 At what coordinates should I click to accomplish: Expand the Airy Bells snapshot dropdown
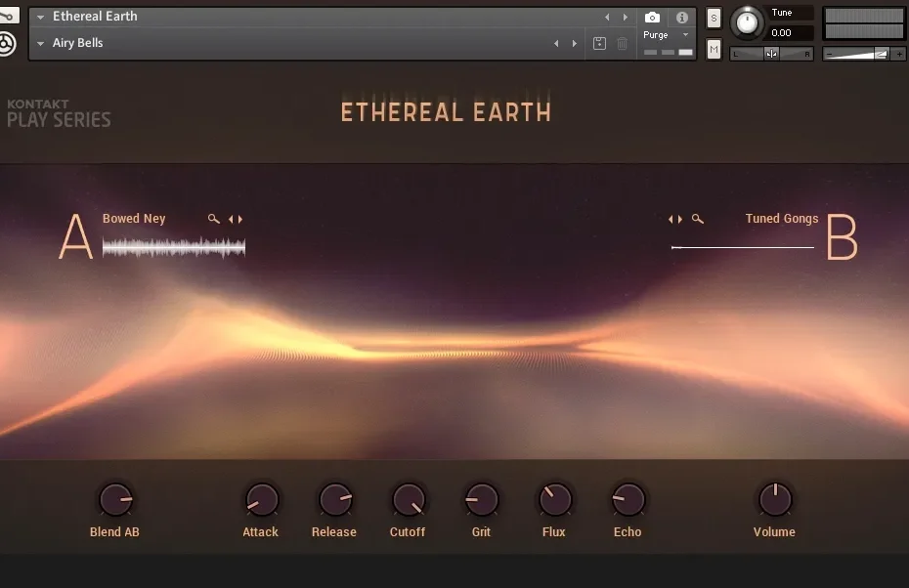(x=41, y=44)
